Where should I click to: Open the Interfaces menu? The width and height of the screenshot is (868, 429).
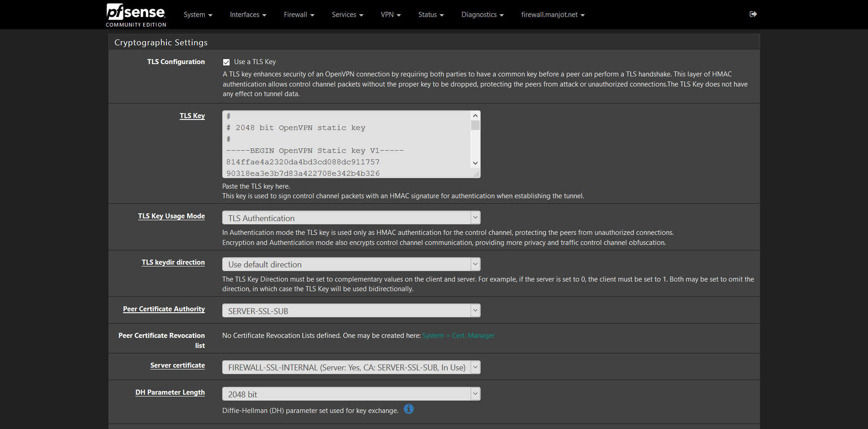click(248, 15)
